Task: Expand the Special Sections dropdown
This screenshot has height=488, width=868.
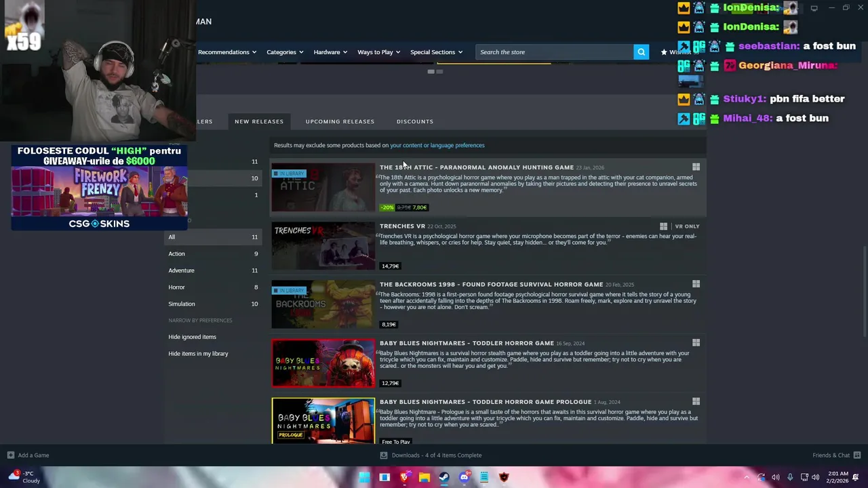Action: [x=436, y=52]
